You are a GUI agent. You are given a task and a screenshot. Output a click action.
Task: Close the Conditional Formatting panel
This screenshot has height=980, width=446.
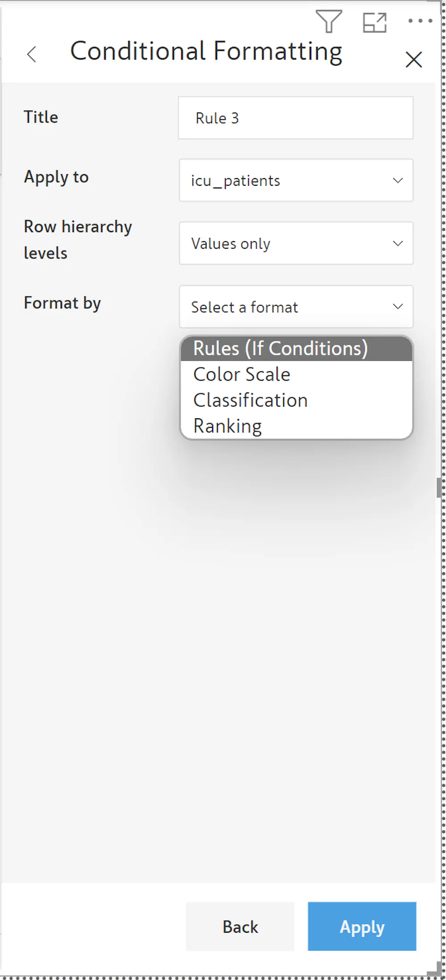413,59
